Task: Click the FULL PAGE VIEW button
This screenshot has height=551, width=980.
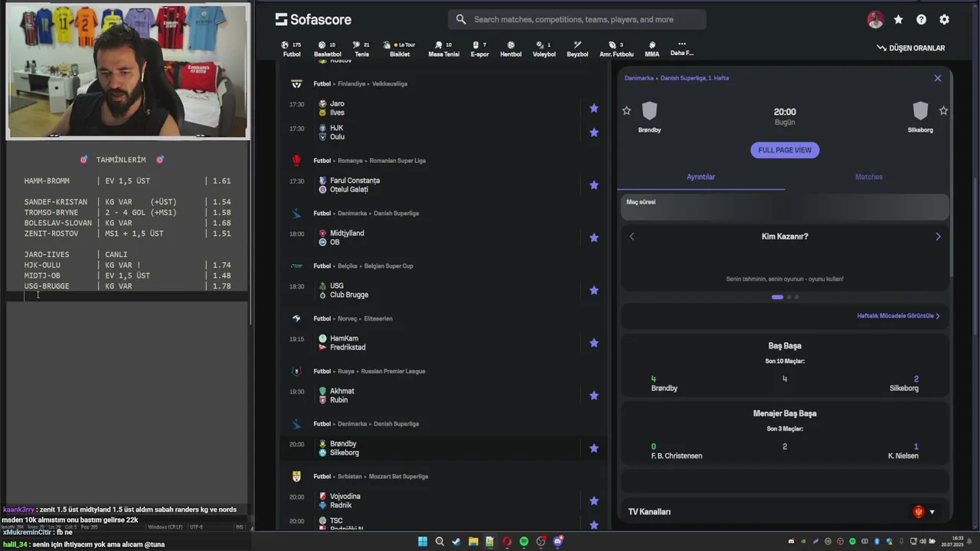Action: pos(785,150)
